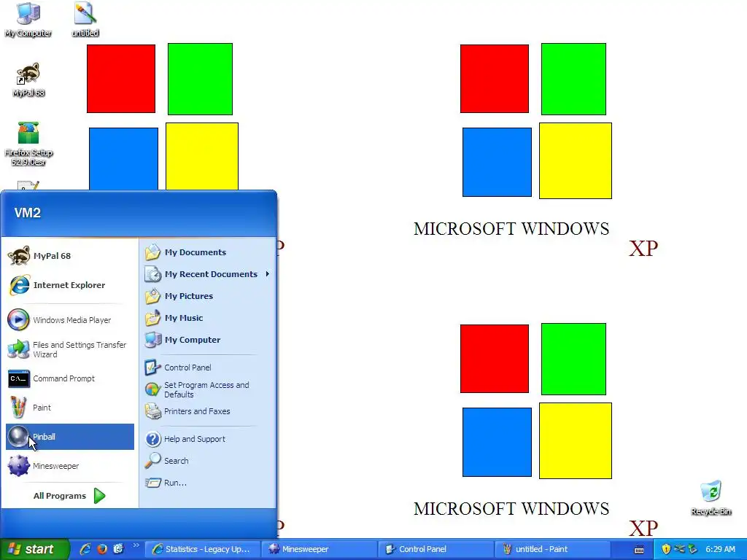
Task: Open MyPal 68 from the Start menu
Action: tap(70, 256)
